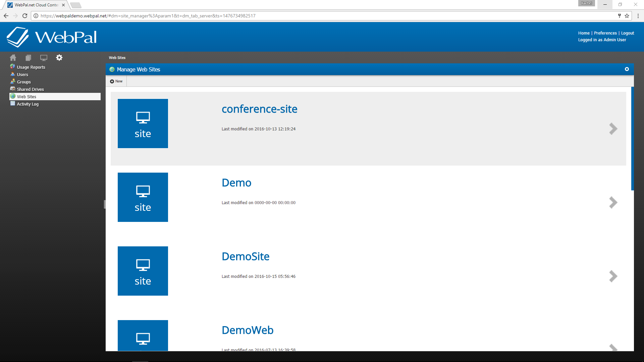The height and width of the screenshot is (362, 644).
Task: Click the Web Sites breadcrumb tab
Action: click(x=117, y=58)
